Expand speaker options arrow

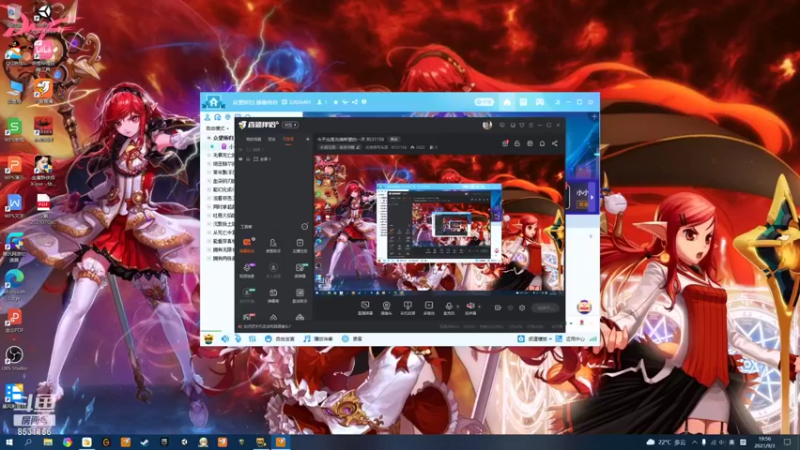479,307
